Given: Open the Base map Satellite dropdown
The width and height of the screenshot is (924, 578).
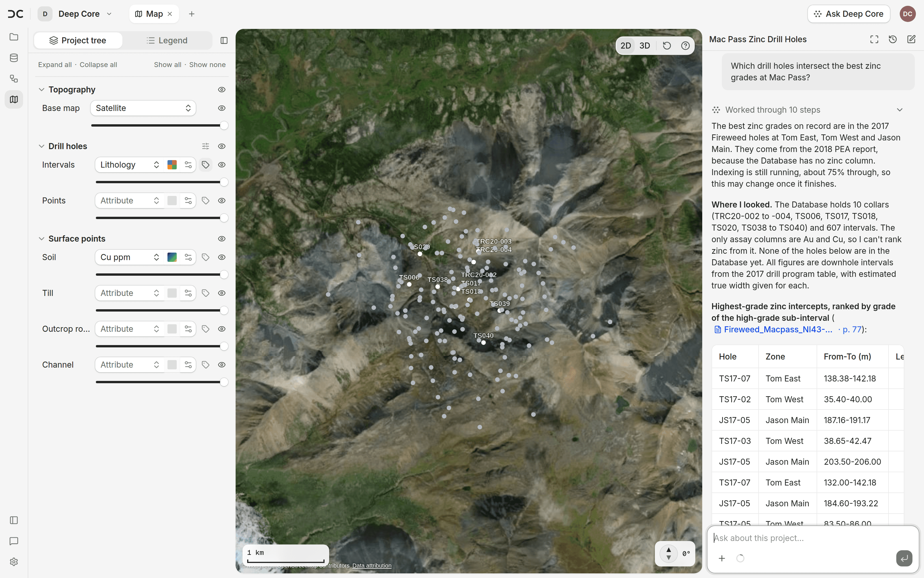Looking at the screenshot, I should tap(143, 108).
